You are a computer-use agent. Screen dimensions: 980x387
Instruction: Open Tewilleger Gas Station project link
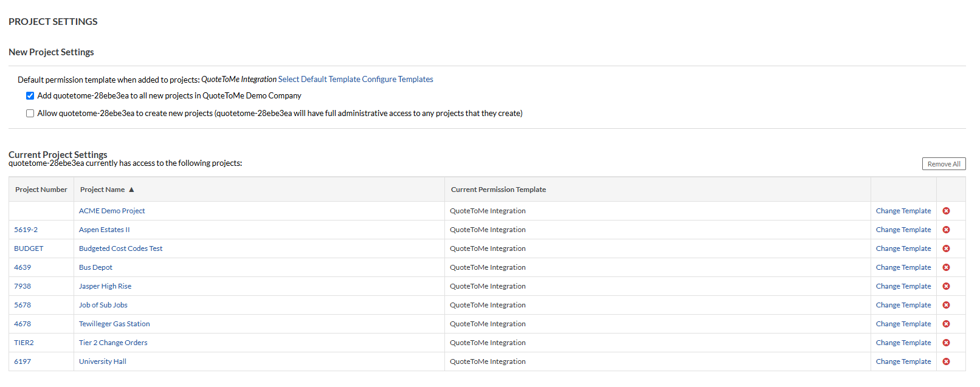[114, 324]
